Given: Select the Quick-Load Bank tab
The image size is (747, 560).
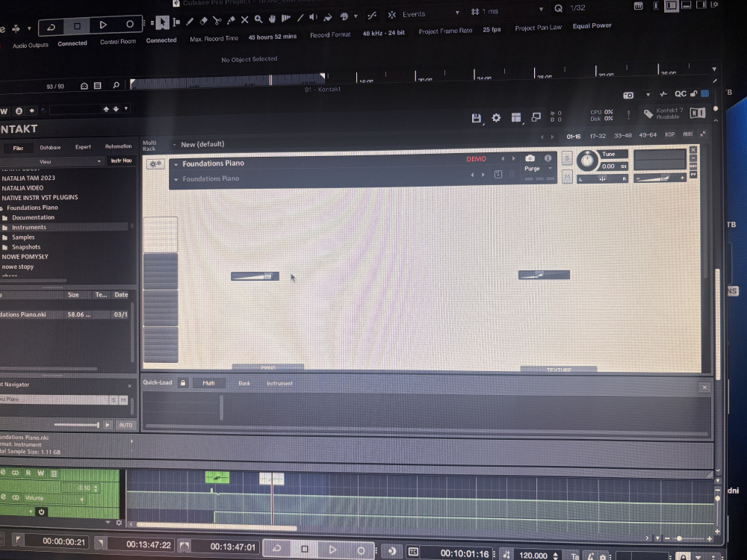Looking at the screenshot, I should tap(244, 383).
